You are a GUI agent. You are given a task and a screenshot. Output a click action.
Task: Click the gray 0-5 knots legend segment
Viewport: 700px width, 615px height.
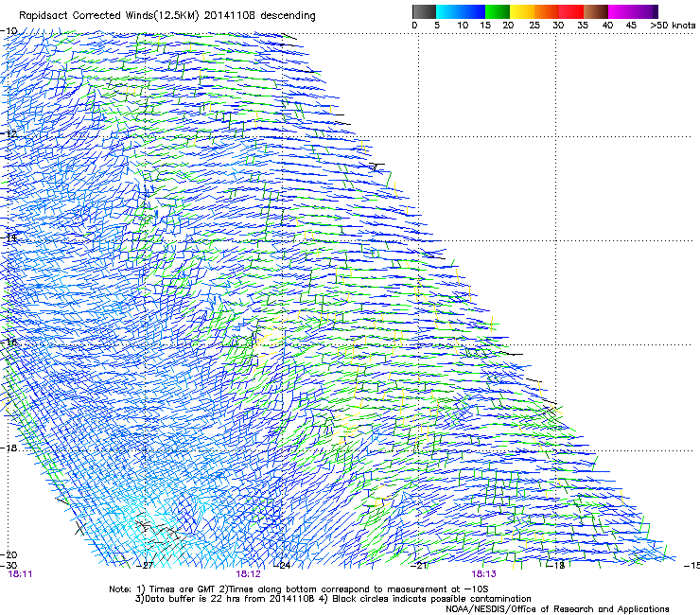424,11
